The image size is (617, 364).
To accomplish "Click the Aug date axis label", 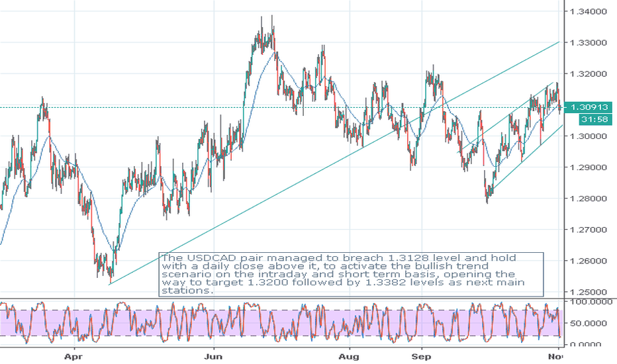I will [x=349, y=357].
